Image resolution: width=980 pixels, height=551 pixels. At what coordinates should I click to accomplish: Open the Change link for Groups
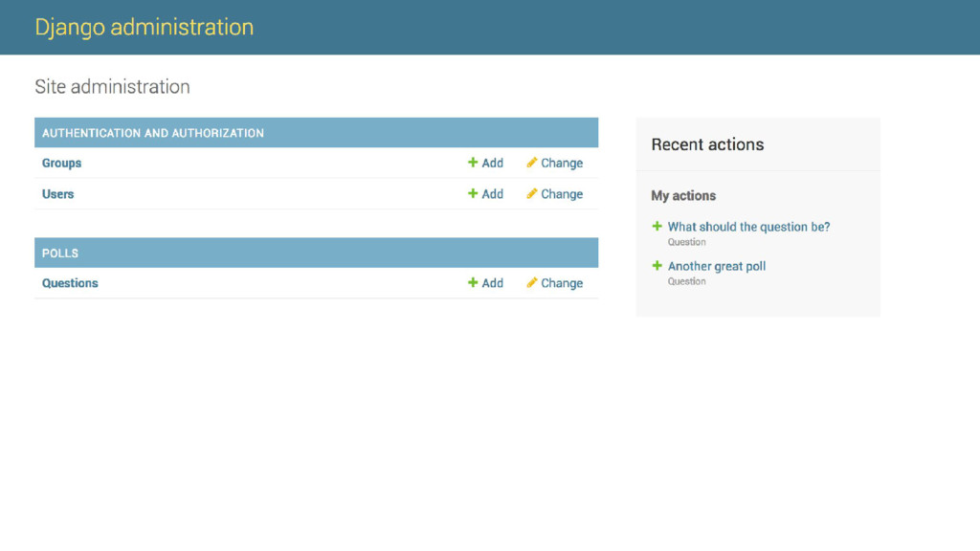561,163
